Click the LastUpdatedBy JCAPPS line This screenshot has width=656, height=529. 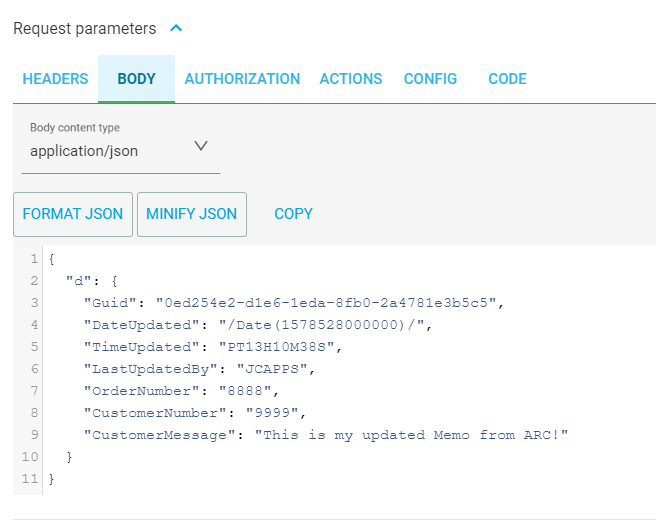tap(199, 369)
